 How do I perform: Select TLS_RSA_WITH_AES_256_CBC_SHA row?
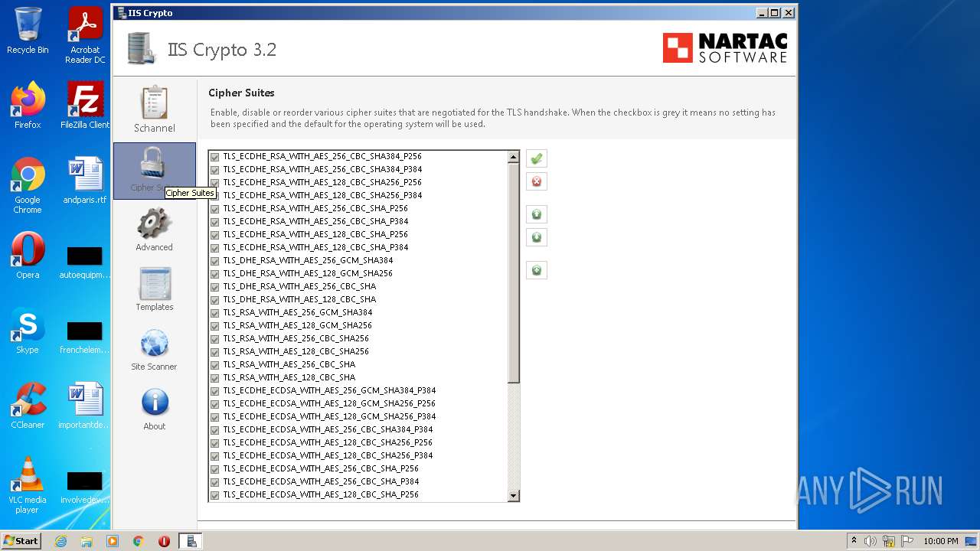click(358, 364)
